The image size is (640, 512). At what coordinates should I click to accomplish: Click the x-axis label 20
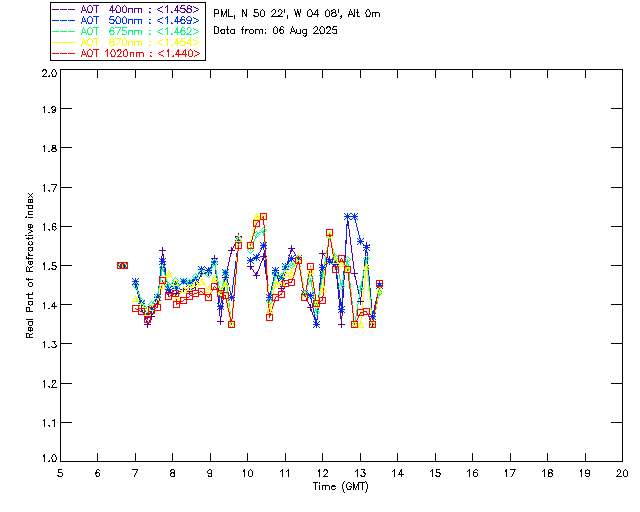coord(622,474)
